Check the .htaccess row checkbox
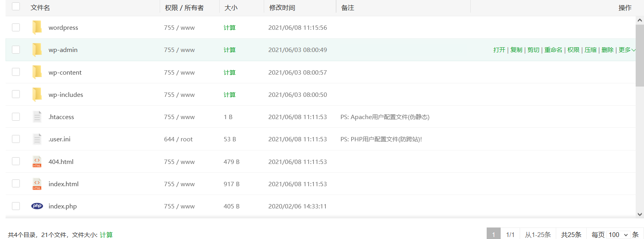 coord(16,117)
